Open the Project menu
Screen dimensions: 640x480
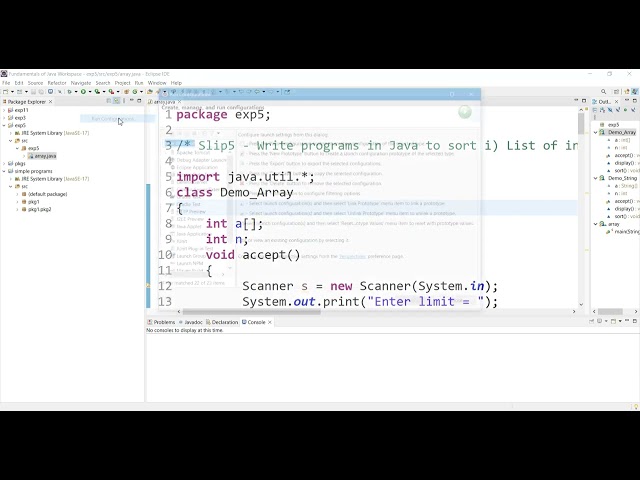click(x=122, y=83)
